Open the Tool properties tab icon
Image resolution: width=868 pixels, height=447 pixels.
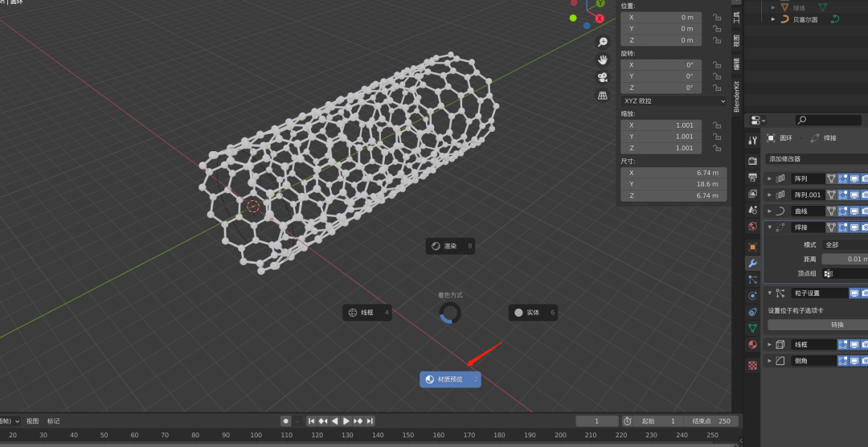(x=752, y=140)
